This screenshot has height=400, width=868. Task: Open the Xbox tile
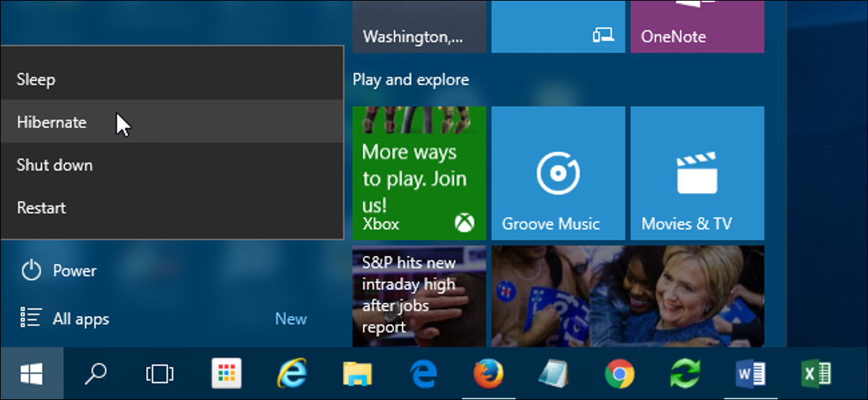(419, 173)
